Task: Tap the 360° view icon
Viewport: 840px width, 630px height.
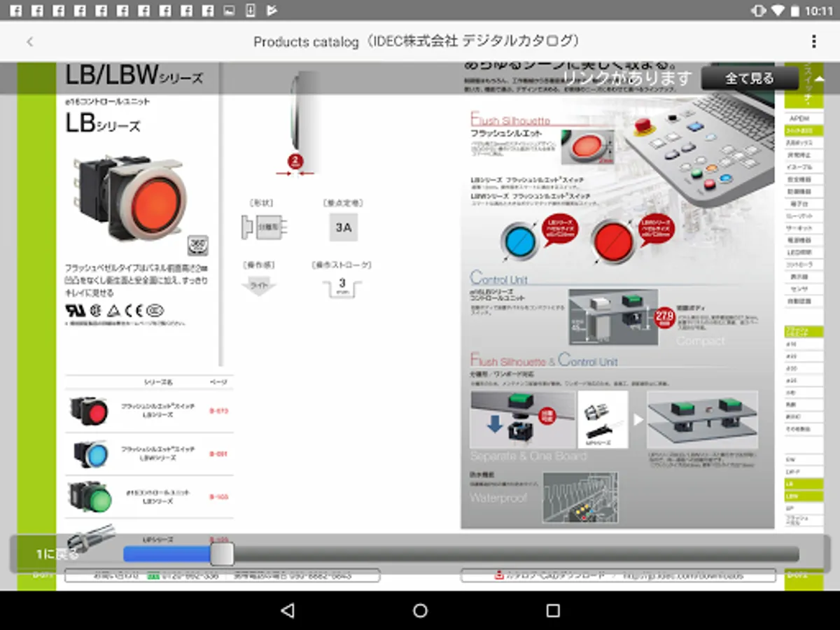Action: [197, 245]
